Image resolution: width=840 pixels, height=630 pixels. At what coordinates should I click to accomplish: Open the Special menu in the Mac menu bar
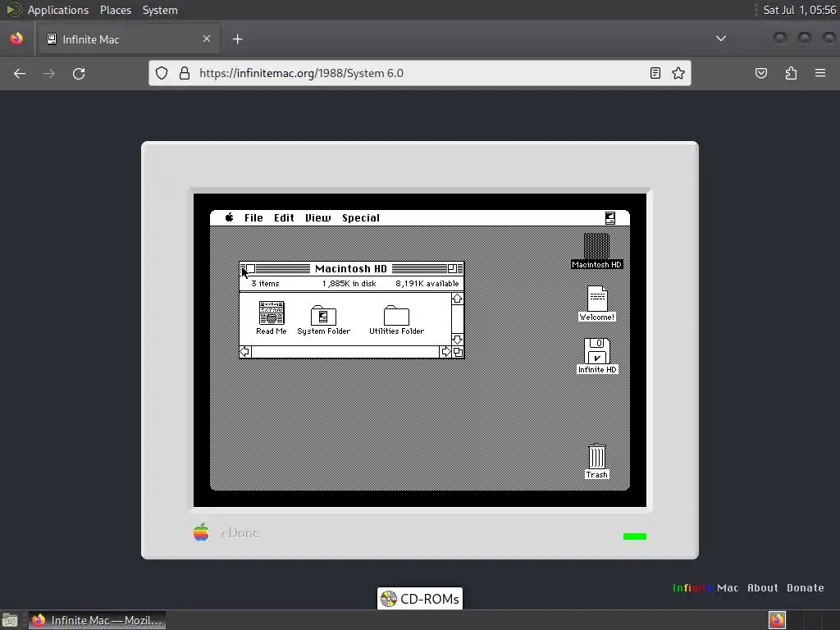click(361, 218)
